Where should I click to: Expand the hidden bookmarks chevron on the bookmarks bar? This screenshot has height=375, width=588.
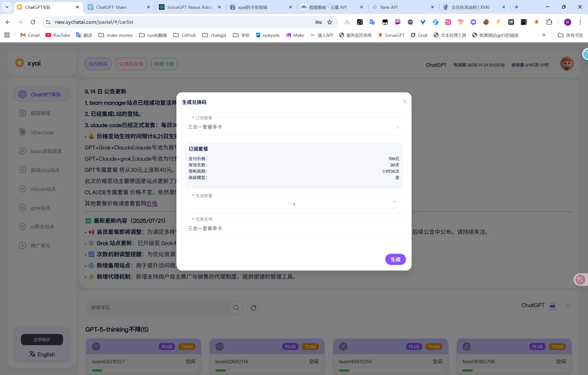544,35
